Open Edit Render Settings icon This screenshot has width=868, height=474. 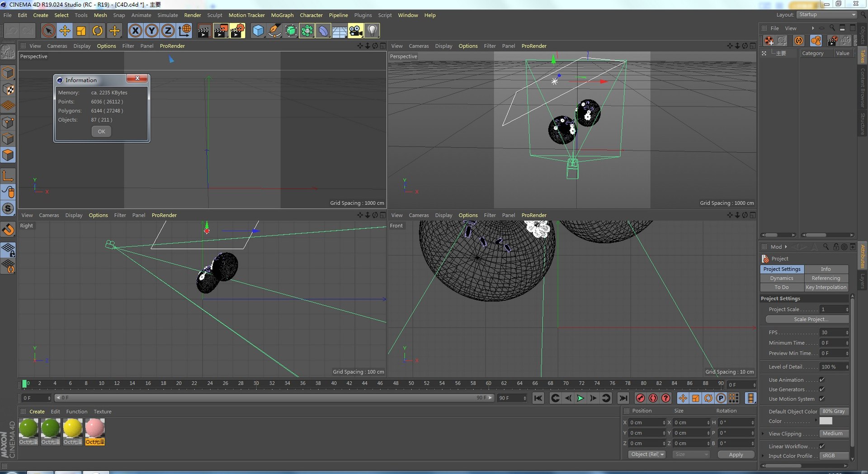coord(237,31)
